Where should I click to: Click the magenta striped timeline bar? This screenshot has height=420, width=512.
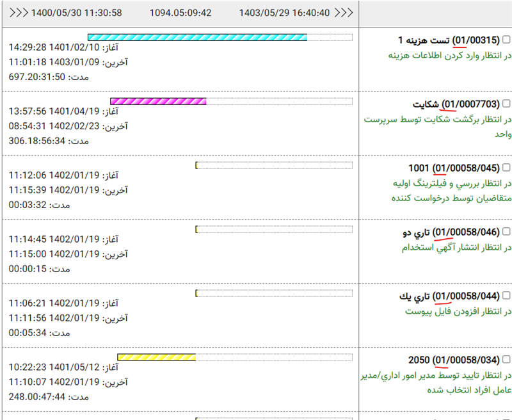(x=158, y=101)
